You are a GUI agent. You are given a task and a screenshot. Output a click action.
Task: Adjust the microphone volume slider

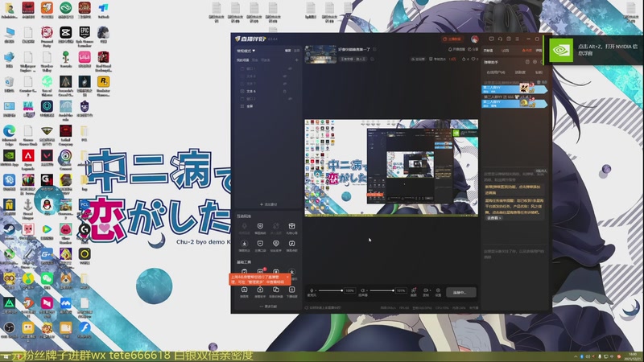coord(330,290)
